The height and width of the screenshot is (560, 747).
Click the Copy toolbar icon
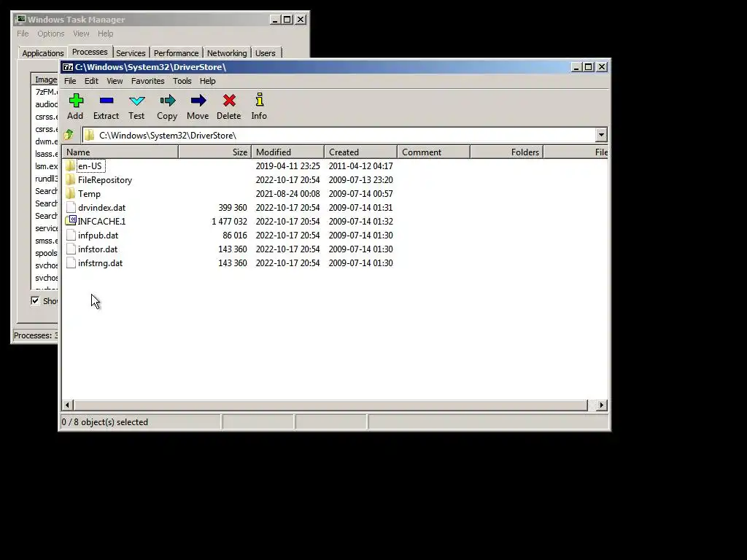pyautogui.click(x=167, y=101)
